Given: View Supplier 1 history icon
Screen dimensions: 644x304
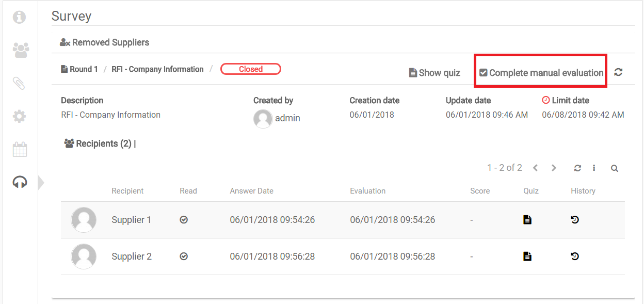Looking at the screenshot, I should 575,220.
